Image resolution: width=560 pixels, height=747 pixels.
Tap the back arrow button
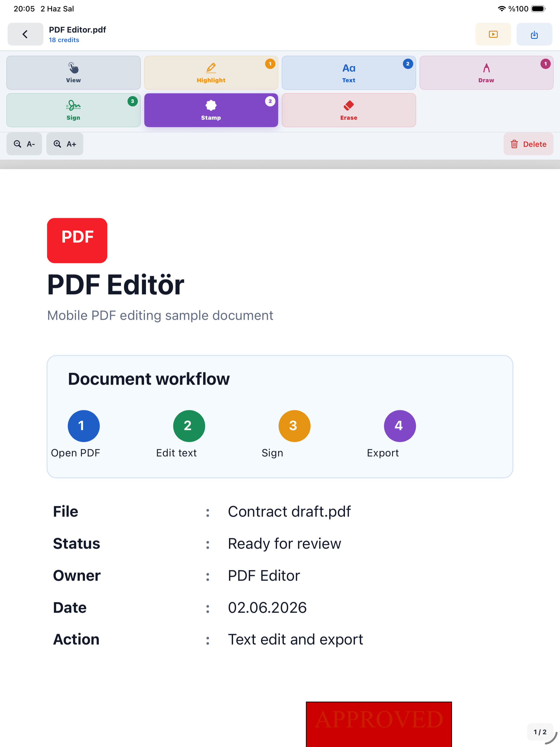25,34
